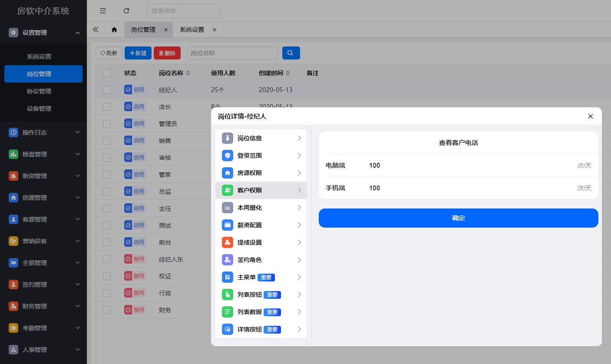Viewport: 611px width, 364px height.
Task: Toggle the select-all checkbox in table header
Action: (x=107, y=73)
